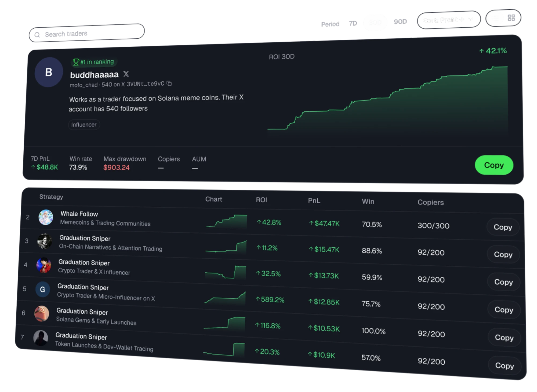Copy the Whale Follow strategy
Image resolution: width=537 pixels, height=392 pixels.
tap(503, 227)
